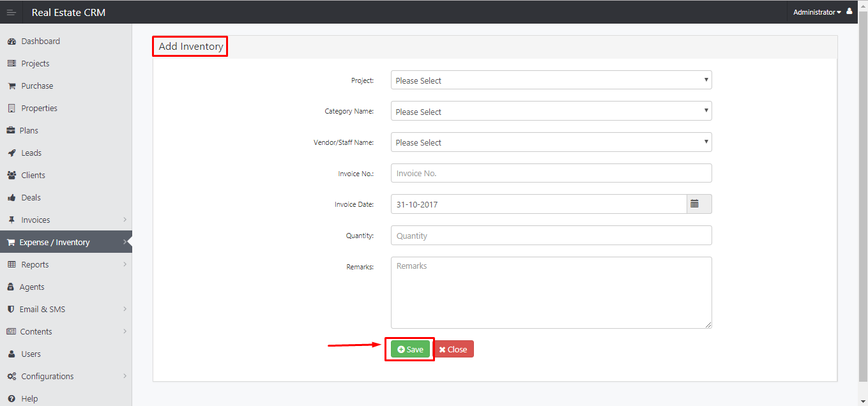Screen dimensions: 868x406
Task: Expand the Email & SMS submenu chevron
Action: tap(125, 309)
